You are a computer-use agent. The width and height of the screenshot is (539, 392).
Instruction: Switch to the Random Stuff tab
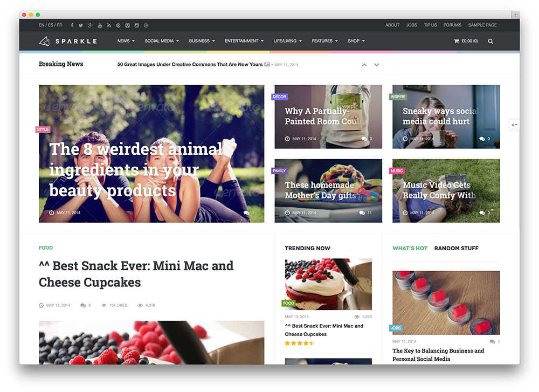456,248
